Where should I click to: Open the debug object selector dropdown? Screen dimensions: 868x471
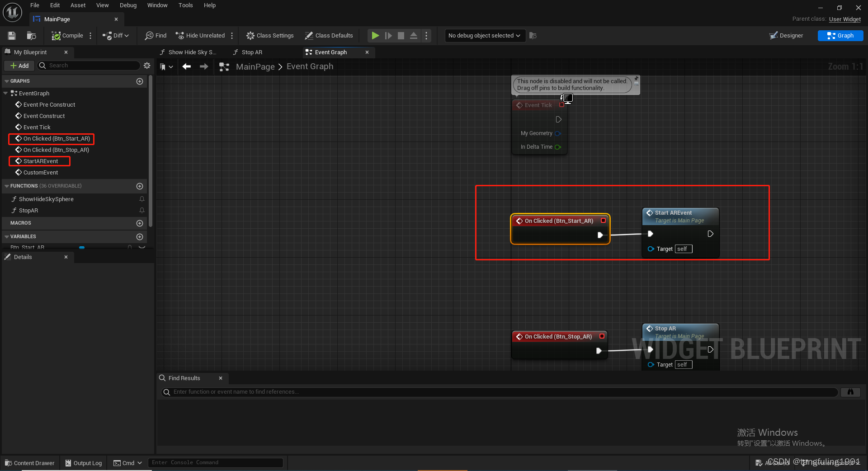point(485,36)
